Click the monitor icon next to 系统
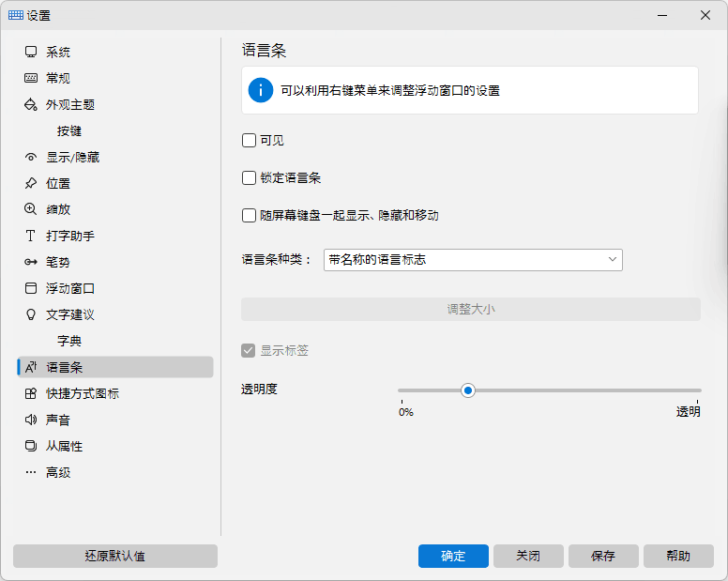The width and height of the screenshot is (728, 581). pos(31,52)
